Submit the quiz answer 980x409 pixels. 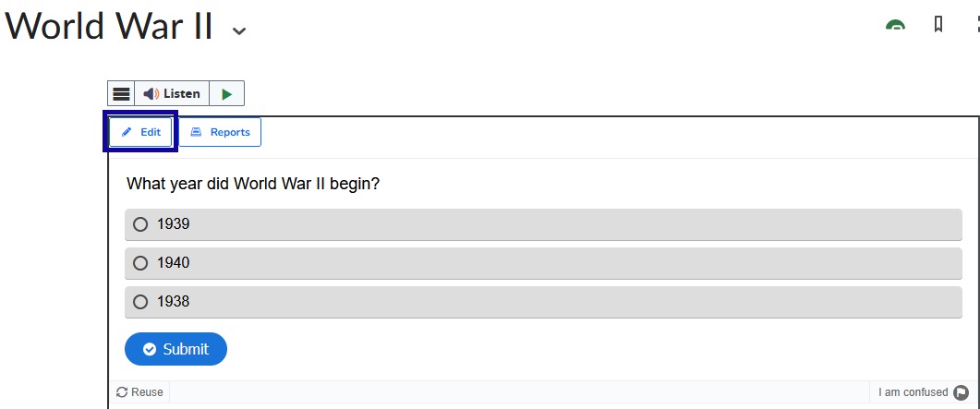coord(175,349)
